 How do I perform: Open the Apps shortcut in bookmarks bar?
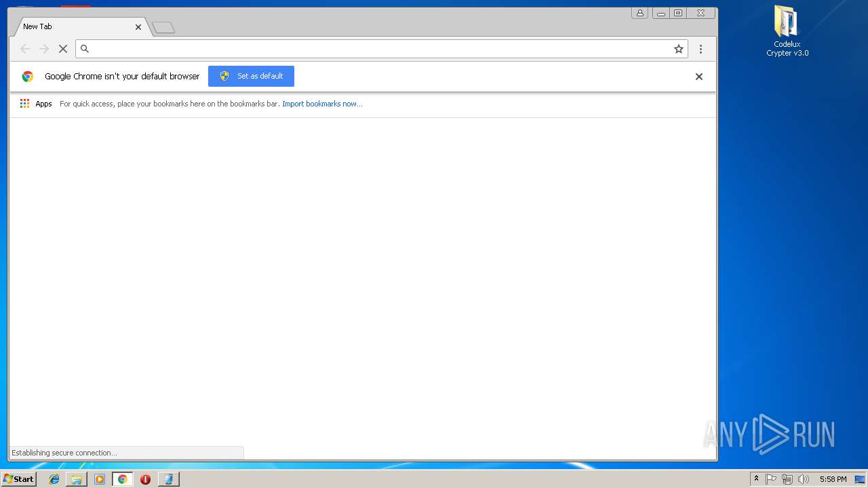point(36,104)
